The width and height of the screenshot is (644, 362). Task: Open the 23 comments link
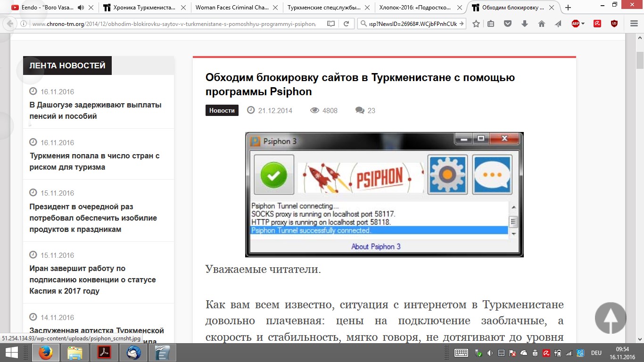pyautogui.click(x=372, y=110)
